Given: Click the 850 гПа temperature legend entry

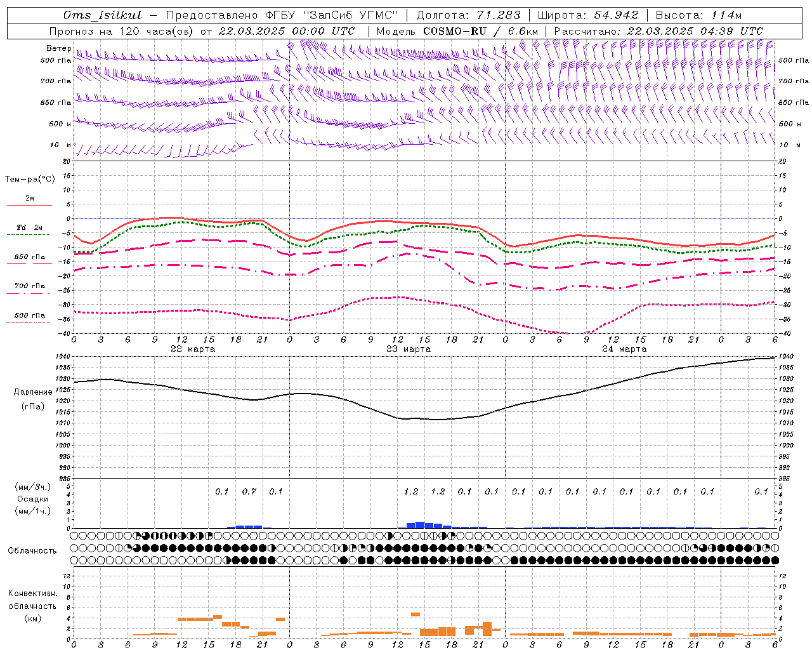Looking at the screenshot, I should point(30,257).
